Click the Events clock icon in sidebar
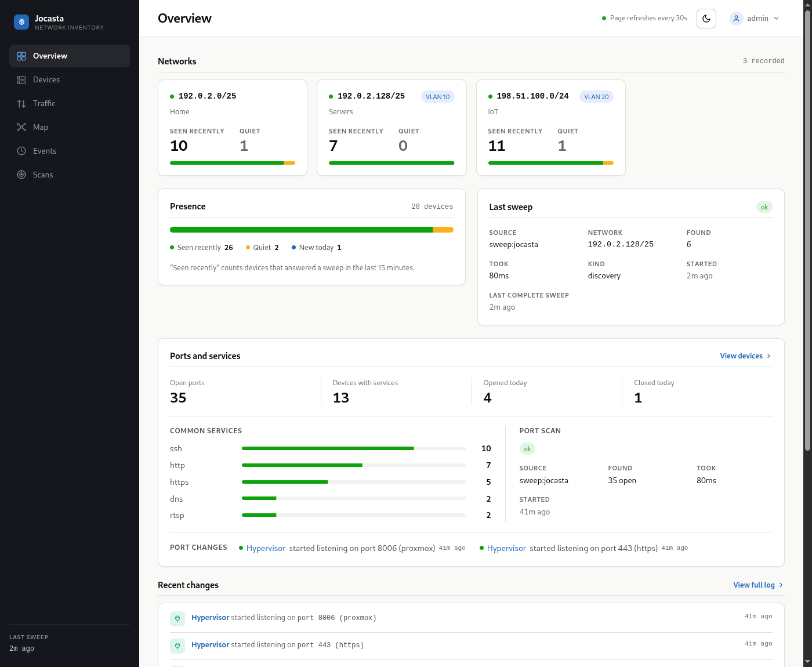The height and width of the screenshot is (667, 812). coord(21,151)
